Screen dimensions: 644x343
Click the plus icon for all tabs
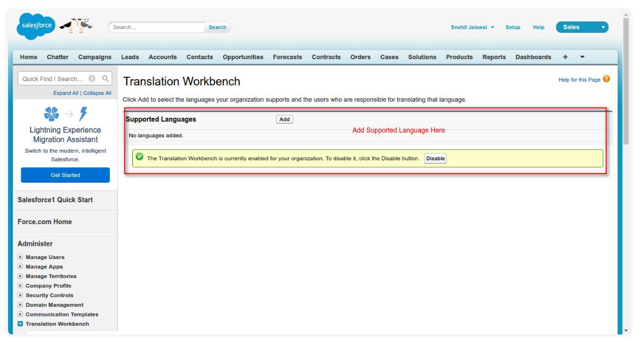(565, 57)
